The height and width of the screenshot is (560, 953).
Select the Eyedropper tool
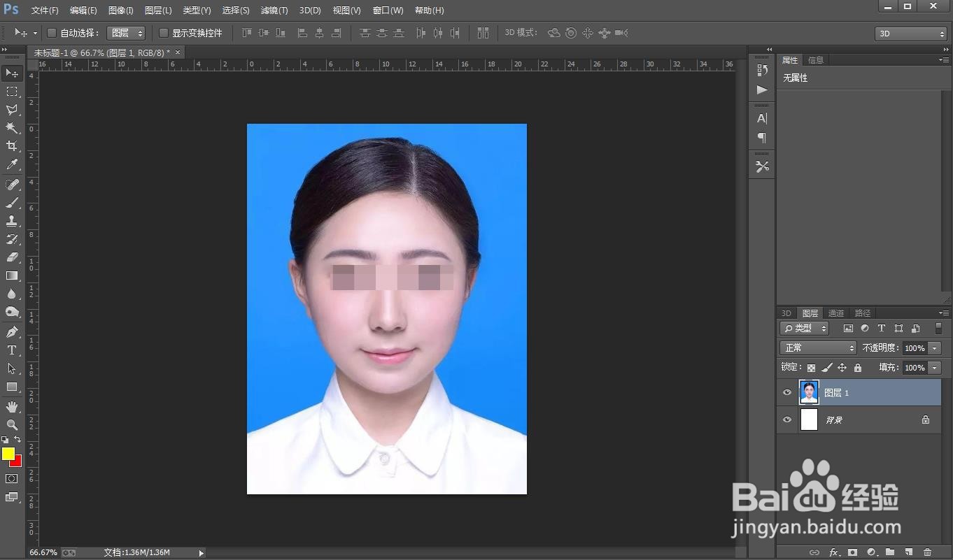pyautogui.click(x=12, y=165)
